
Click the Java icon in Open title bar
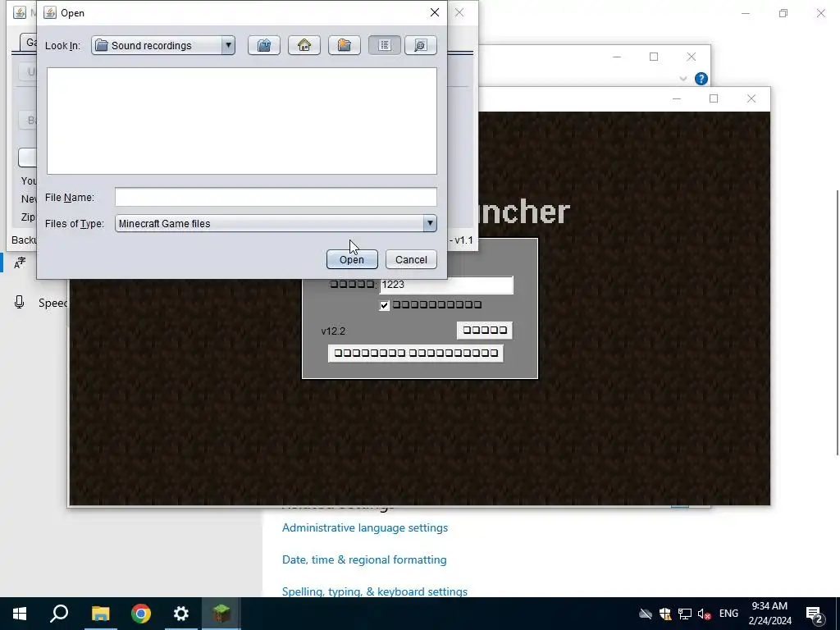click(x=50, y=13)
